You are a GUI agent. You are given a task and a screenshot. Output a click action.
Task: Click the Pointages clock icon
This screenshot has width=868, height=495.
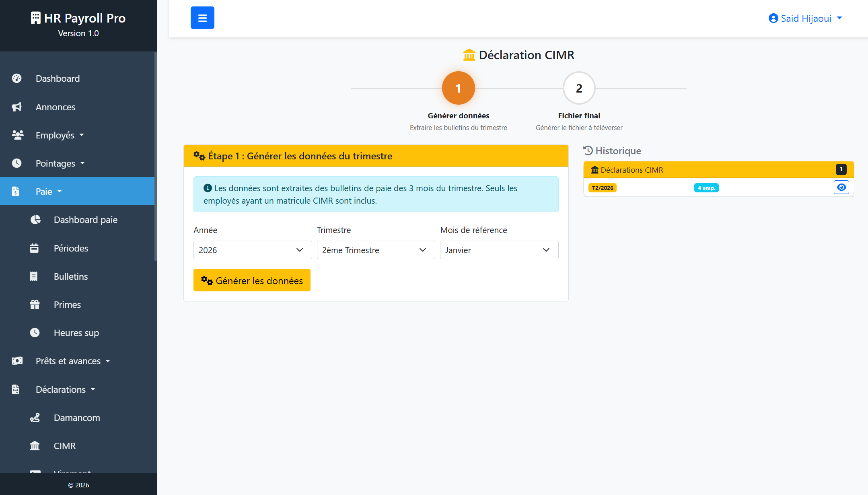pos(16,163)
